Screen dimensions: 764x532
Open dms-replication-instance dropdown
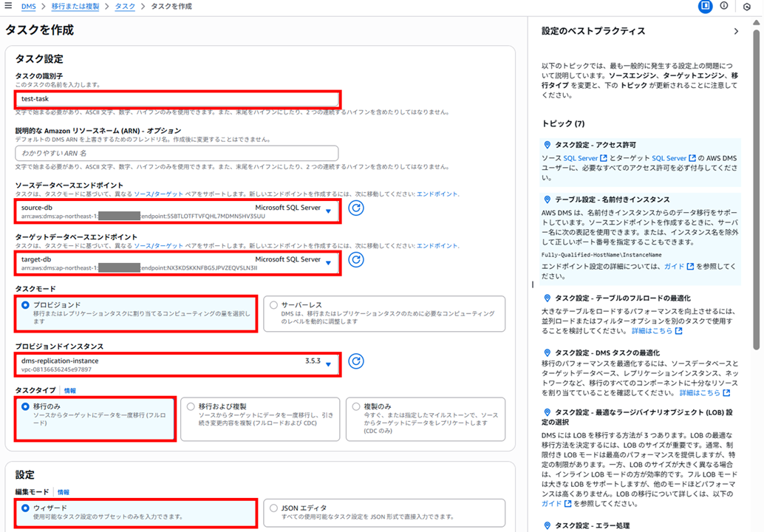(177, 364)
